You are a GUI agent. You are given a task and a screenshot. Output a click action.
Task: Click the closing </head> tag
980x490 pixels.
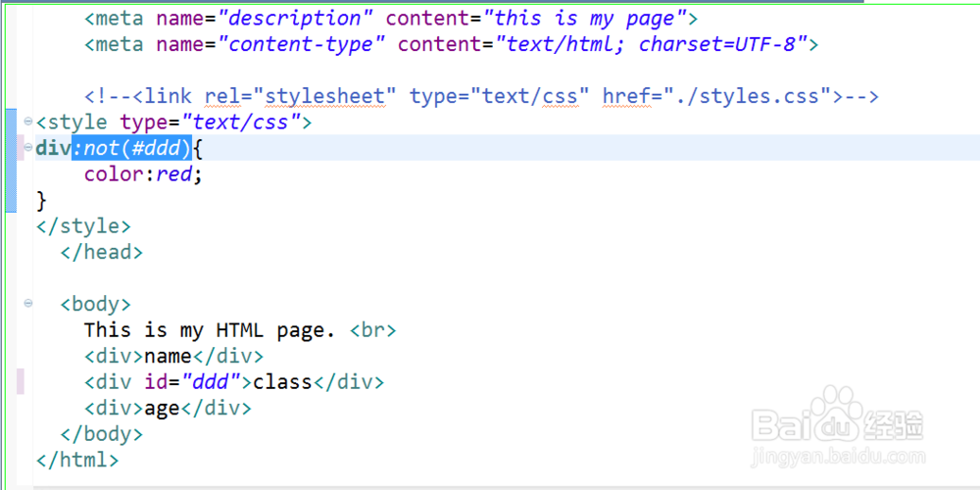pyautogui.click(x=102, y=253)
